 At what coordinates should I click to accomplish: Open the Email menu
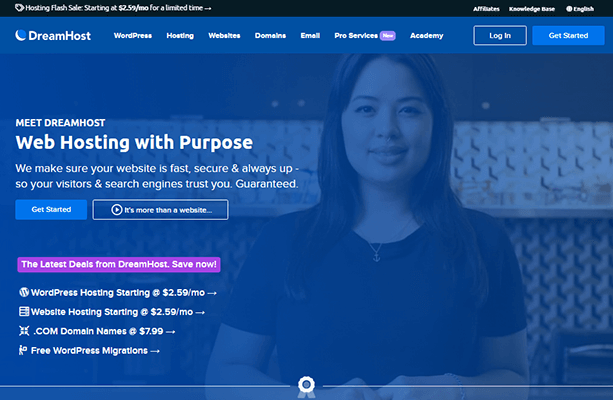point(310,36)
